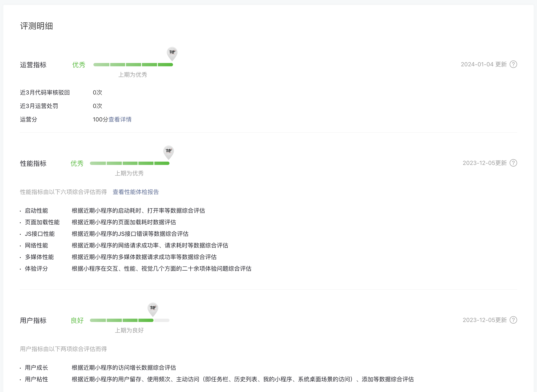Click the 页面加载性能 list item
This screenshot has width=537, height=392.
click(42, 222)
